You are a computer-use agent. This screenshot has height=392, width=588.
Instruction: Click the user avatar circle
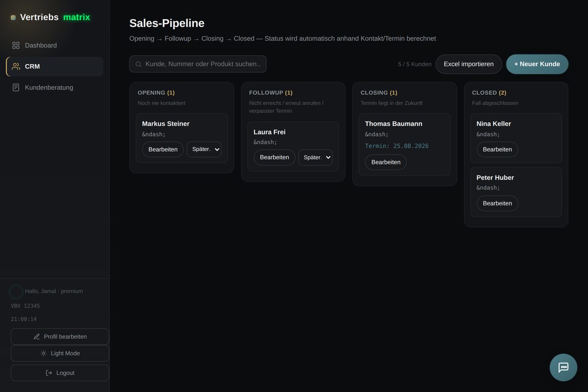click(x=16, y=292)
